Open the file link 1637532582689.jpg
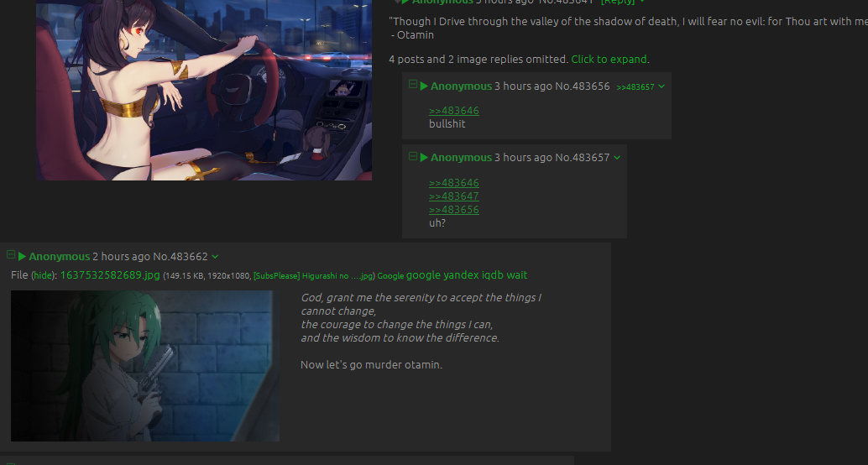The width and height of the screenshot is (868, 465). 110,275
